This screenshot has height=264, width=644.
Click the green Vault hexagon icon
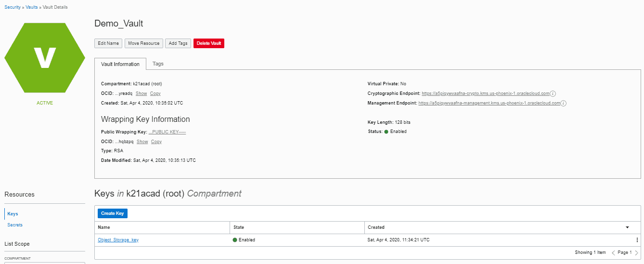(x=45, y=58)
